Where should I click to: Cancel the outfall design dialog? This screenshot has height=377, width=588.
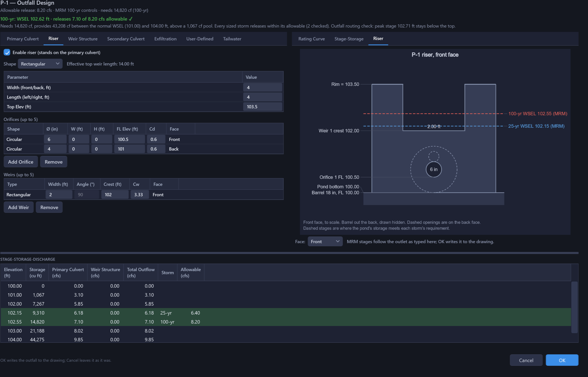(x=526, y=360)
